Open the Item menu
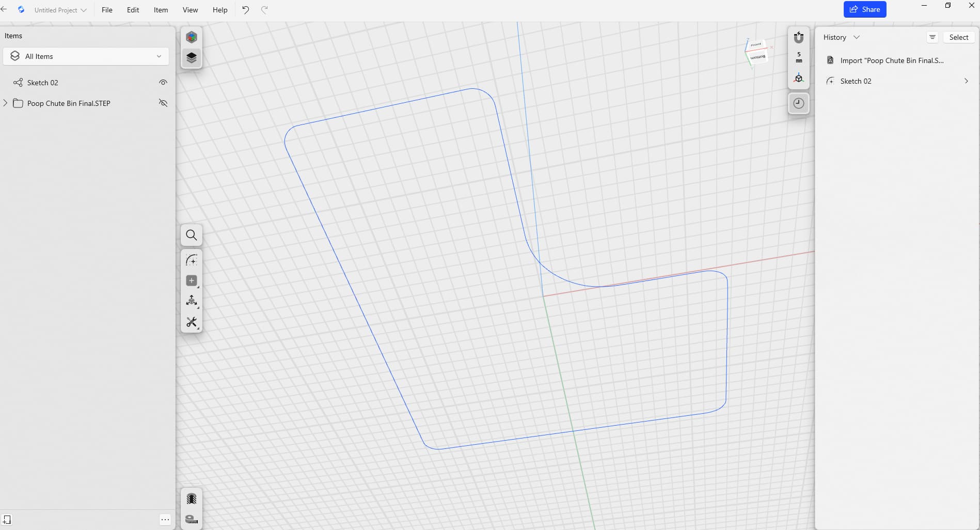The width and height of the screenshot is (980, 530). [x=161, y=10]
